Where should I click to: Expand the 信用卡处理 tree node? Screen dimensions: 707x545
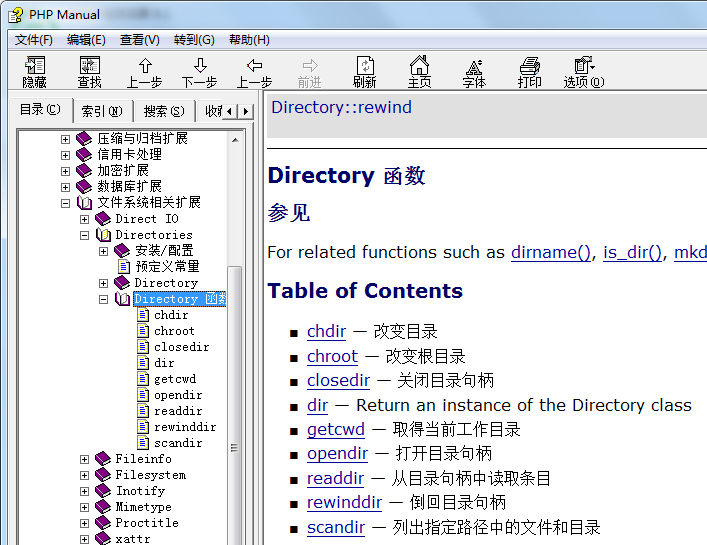coord(65,156)
